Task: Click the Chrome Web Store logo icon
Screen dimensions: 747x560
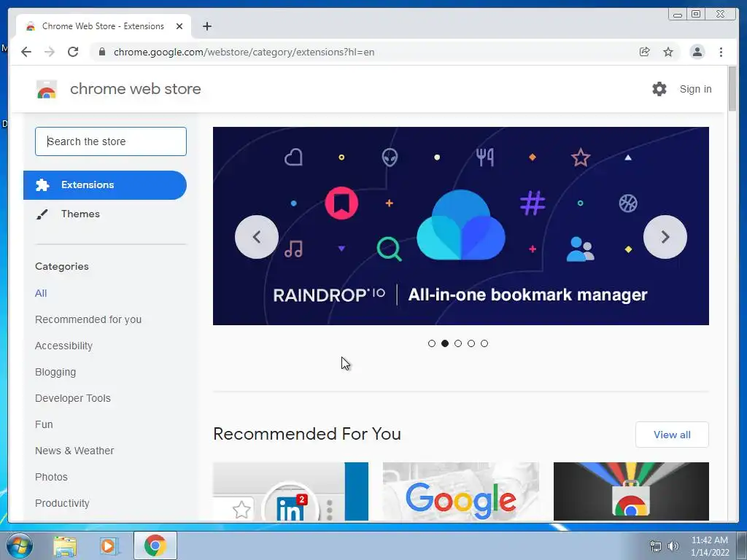Action: pos(47,89)
